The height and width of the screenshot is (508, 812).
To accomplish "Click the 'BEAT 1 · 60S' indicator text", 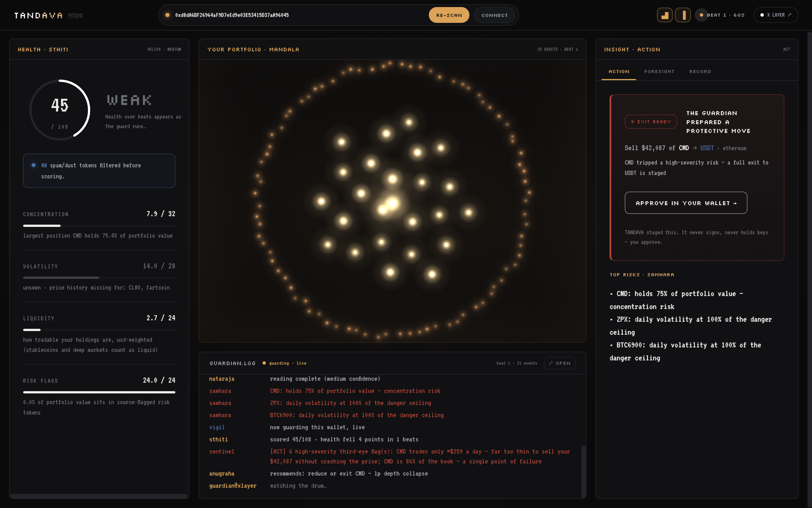I will tap(725, 15).
